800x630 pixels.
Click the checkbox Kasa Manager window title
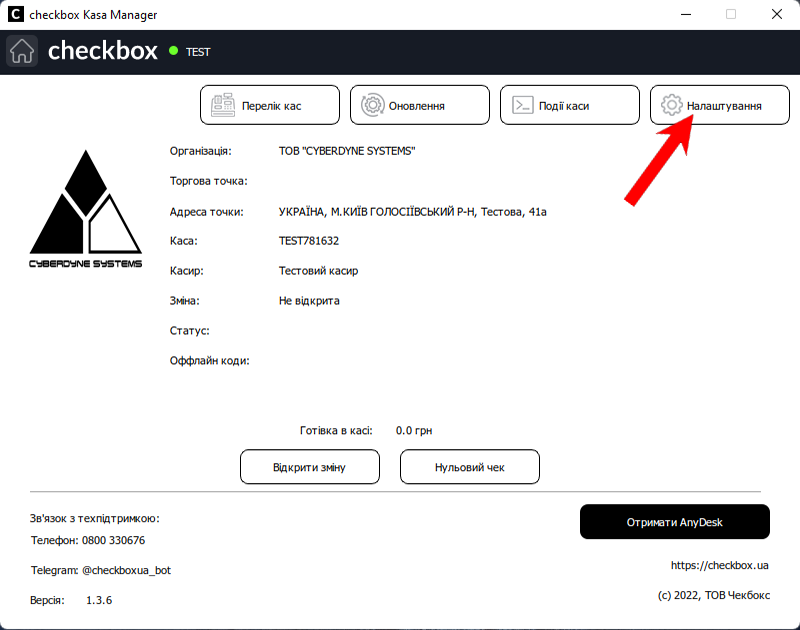tap(93, 15)
